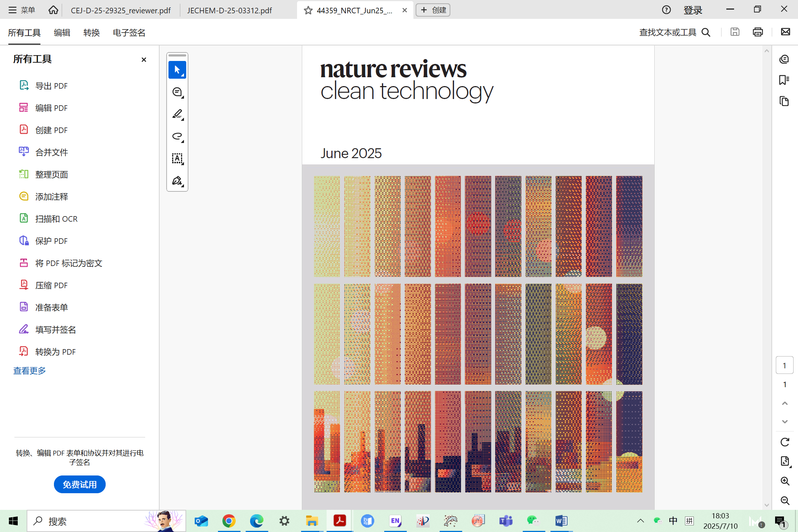Screen dimensions: 798x532
Task: Expand comment tool options arrow
Action: point(183,98)
